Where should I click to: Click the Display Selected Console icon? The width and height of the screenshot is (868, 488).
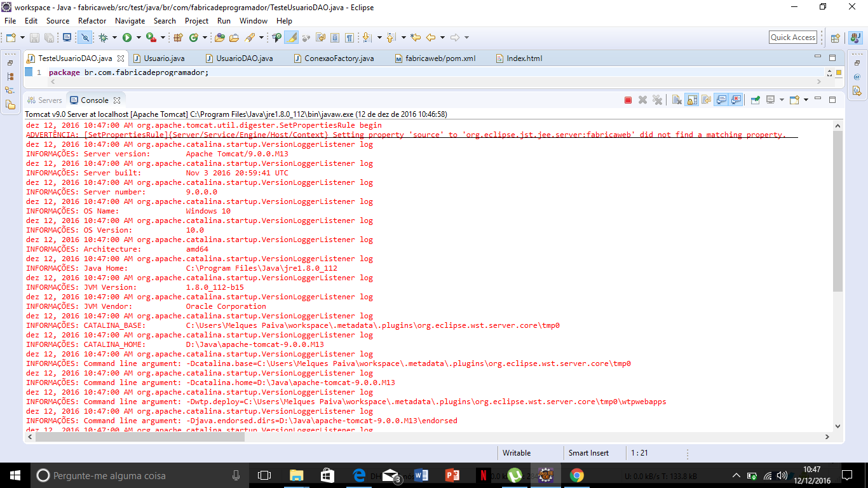(x=770, y=100)
